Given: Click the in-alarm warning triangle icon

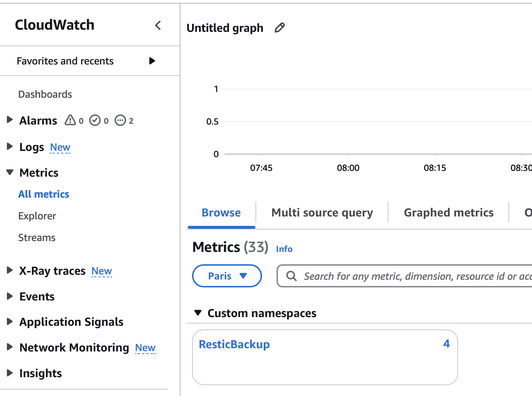Looking at the screenshot, I should point(70,120).
